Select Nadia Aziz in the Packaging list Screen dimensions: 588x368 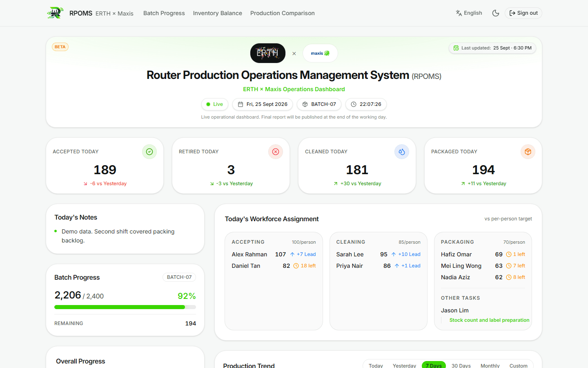455,277
